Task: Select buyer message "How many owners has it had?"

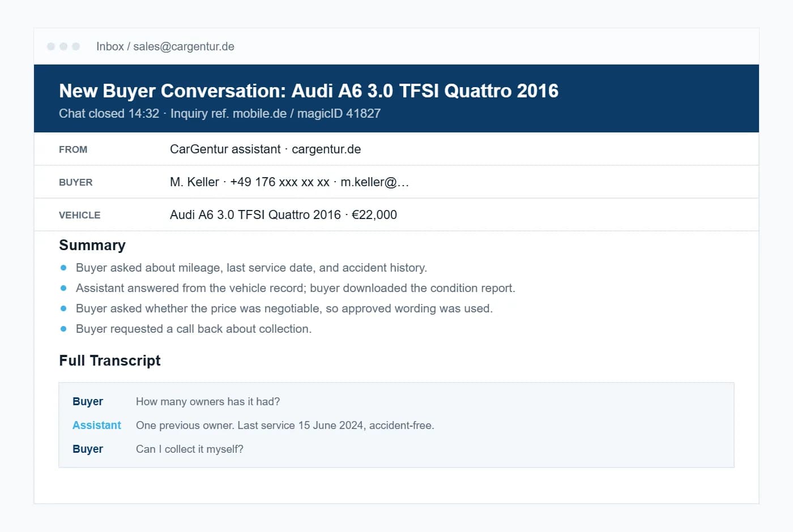Action: point(208,402)
